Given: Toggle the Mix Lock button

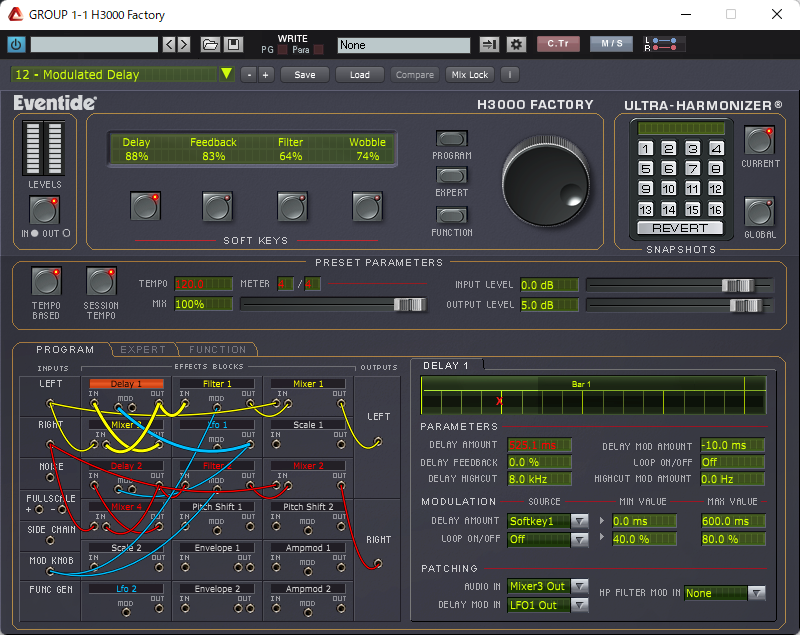Looking at the screenshot, I should 470,75.
